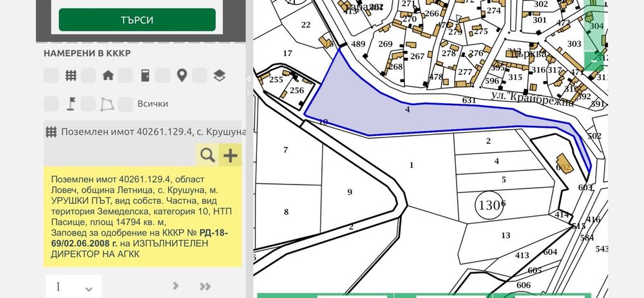This screenshot has width=644, height=298.
Task: Click parcel 303 on the map
Action: point(574,44)
